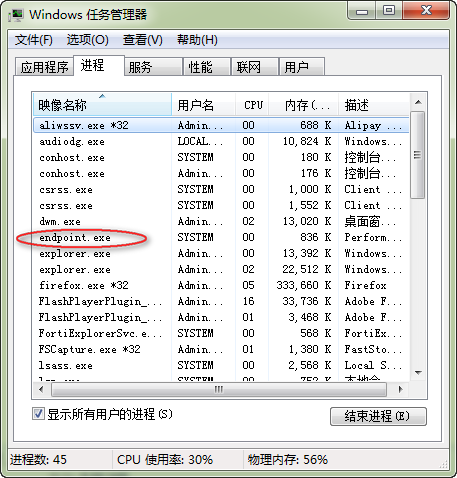Viewport: 457px width, 478px height.
Task: Select the firefox.exe *32 process
Action: tap(221, 285)
